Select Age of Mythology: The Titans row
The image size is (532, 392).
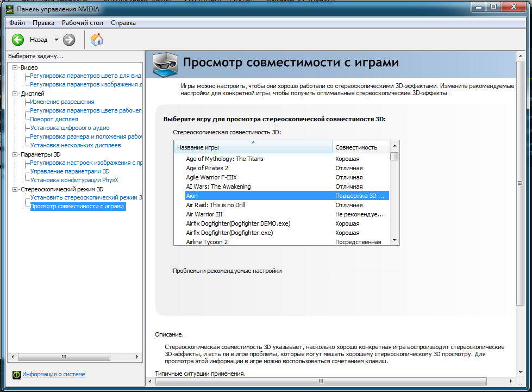pos(281,159)
